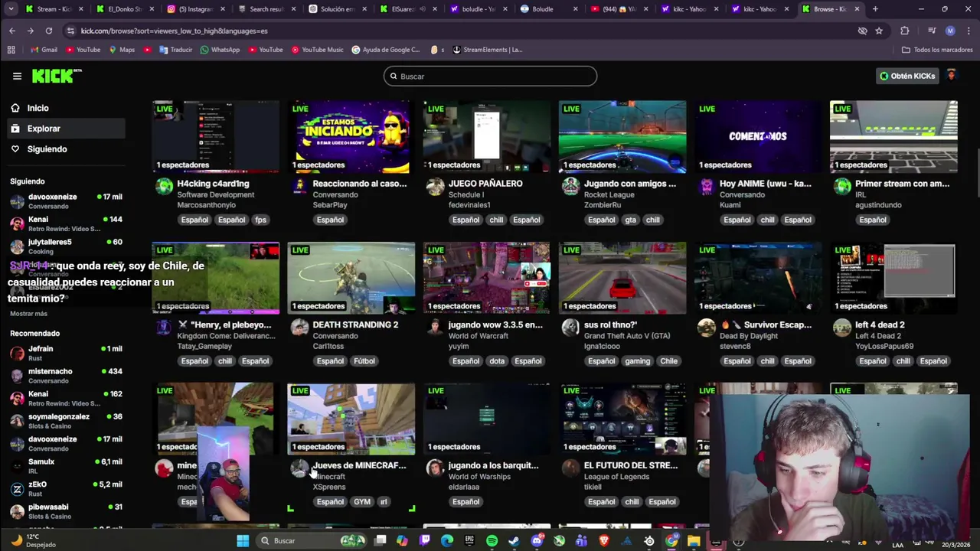This screenshot has height=551, width=980.
Task: Click the dota tag under jugando wow
Action: pyautogui.click(x=497, y=361)
